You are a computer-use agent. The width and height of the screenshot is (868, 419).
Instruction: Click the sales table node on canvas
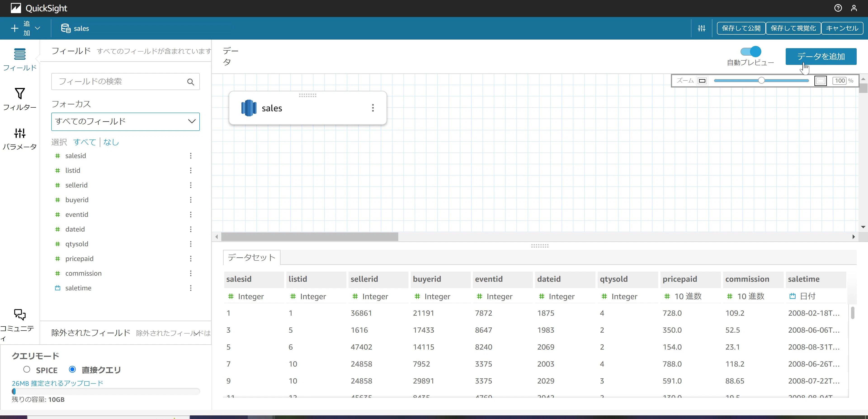307,108
